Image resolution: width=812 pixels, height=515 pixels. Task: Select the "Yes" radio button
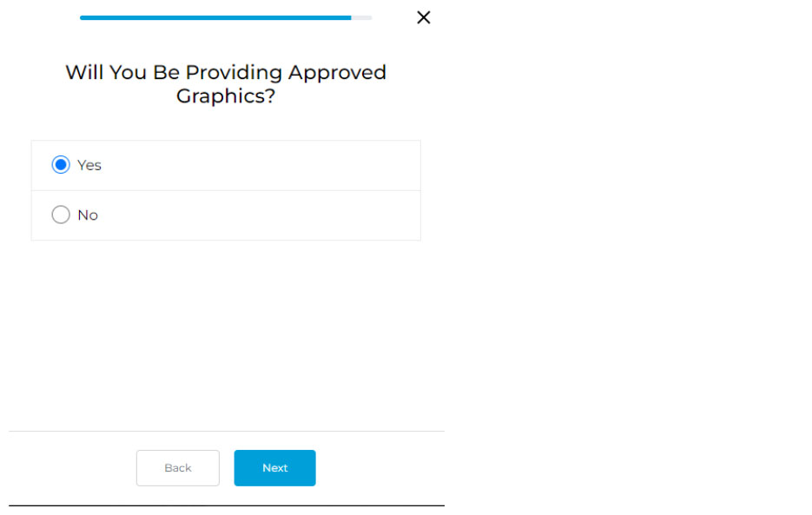(x=61, y=165)
